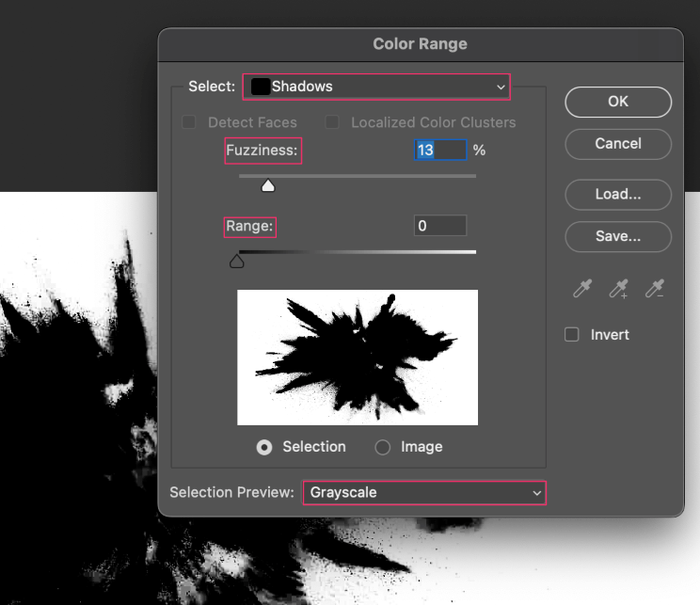Click the selection preview thumbnail
The width and height of the screenshot is (700, 605).
click(x=358, y=358)
